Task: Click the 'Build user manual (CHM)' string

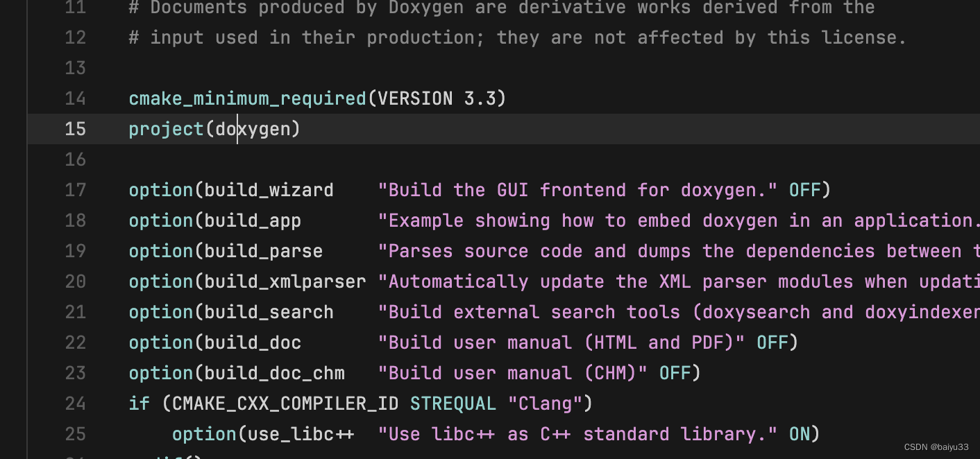Action: pos(512,373)
